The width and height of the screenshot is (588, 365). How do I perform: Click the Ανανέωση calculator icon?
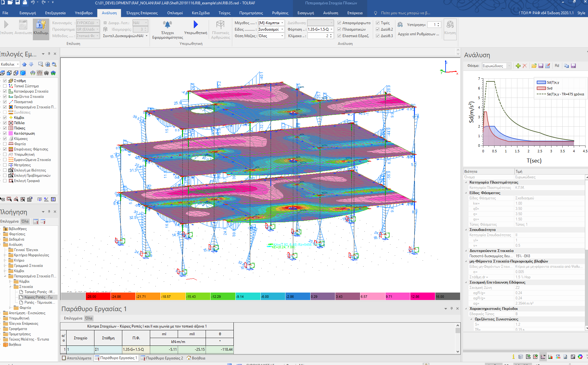[23, 25]
